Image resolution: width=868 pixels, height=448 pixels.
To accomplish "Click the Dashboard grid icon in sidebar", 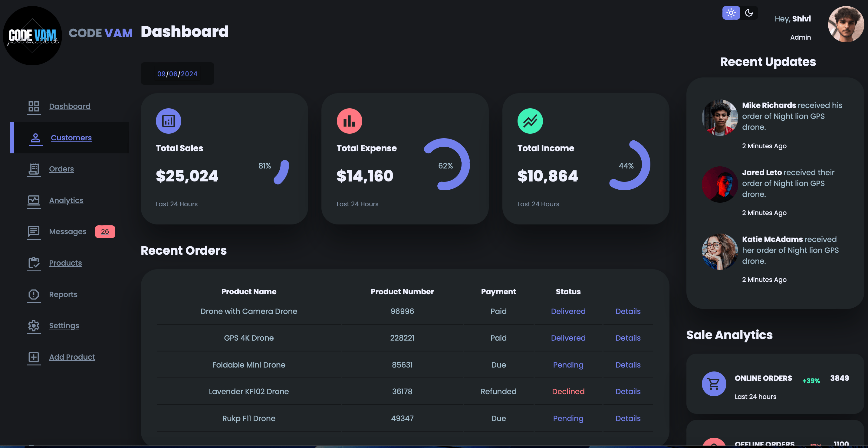I will 34,106.
